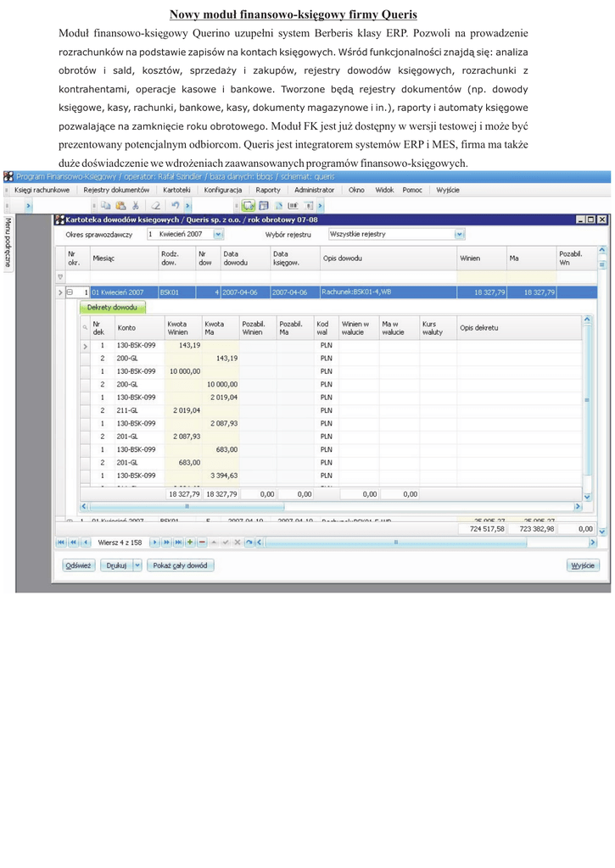Open the Drukuj button dropdown arrow
Viewport: 615px width, 868px height.
tap(137, 565)
